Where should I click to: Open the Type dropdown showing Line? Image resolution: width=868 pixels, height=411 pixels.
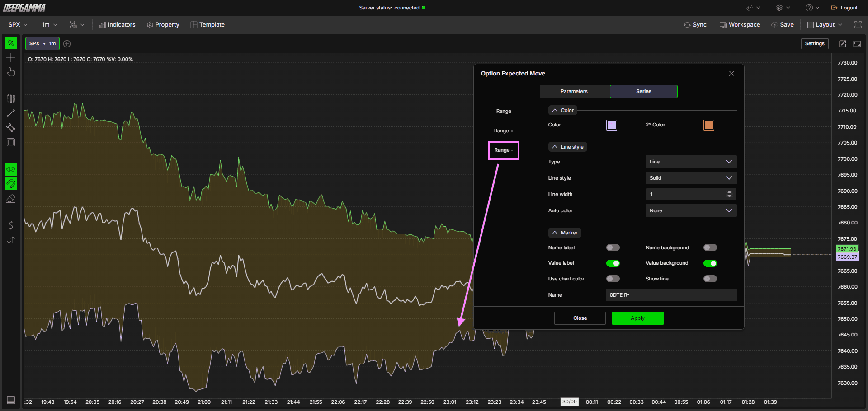pyautogui.click(x=691, y=162)
